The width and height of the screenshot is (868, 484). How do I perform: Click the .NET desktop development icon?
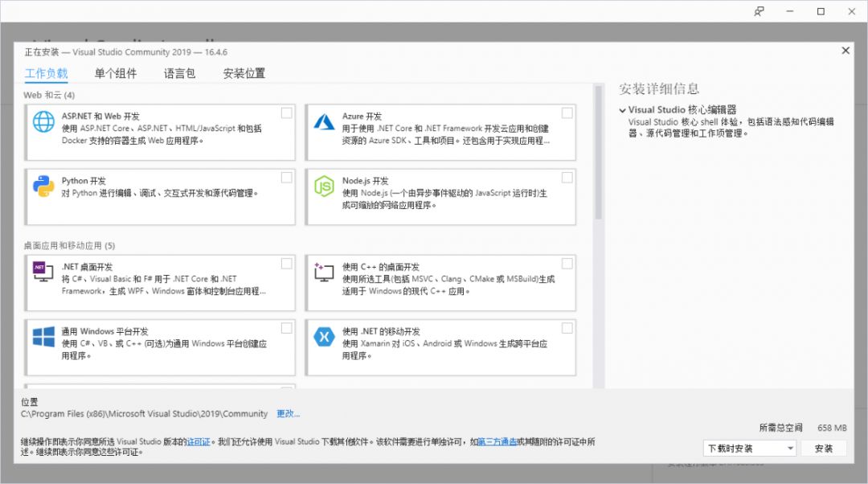(43, 272)
